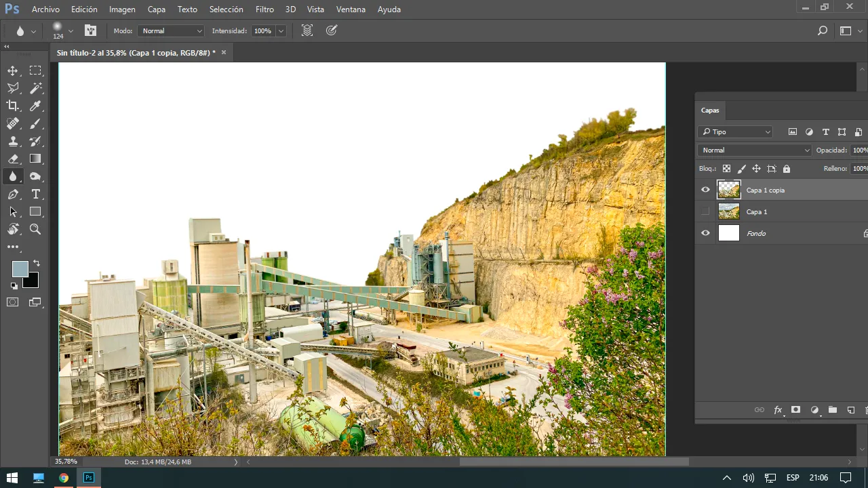The width and height of the screenshot is (868, 488).
Task: Click the Blur droplet tool in toolbox
Action: (x=13, y=176)
